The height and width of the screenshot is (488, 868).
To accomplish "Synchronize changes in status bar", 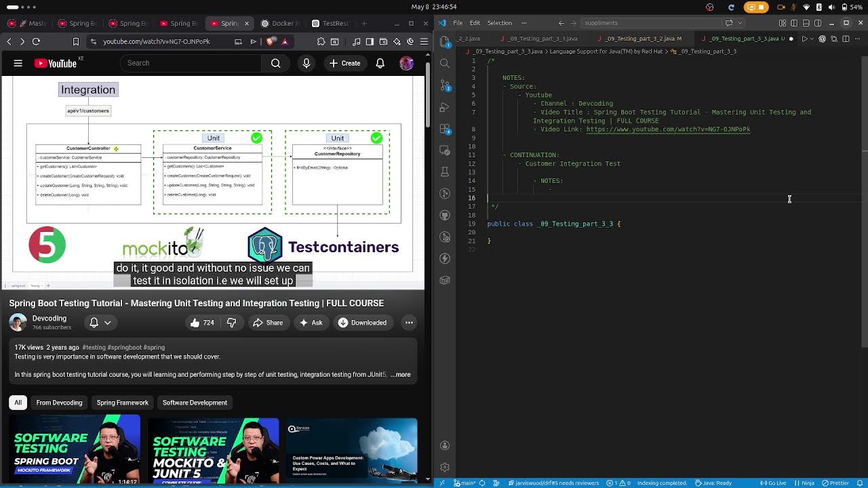I will point(482,483).
